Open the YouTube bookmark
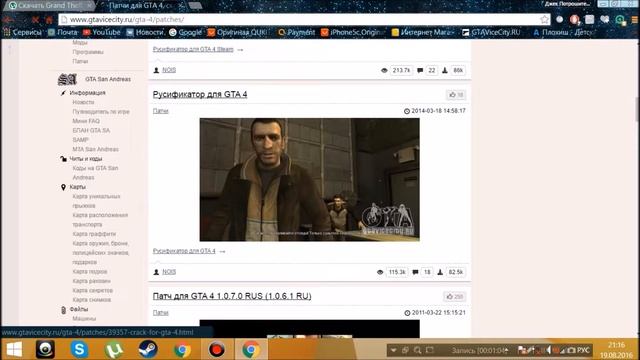640x360 pixels. click(102, 32)
